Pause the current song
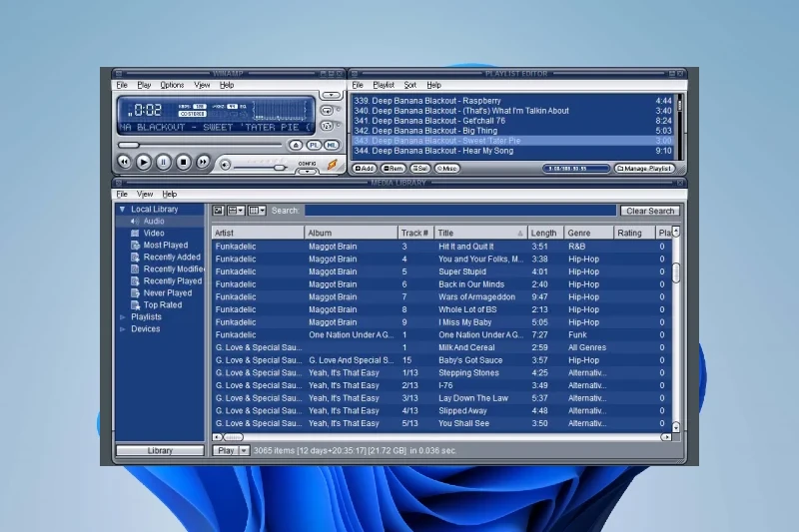799x532 pixels. 163,162
